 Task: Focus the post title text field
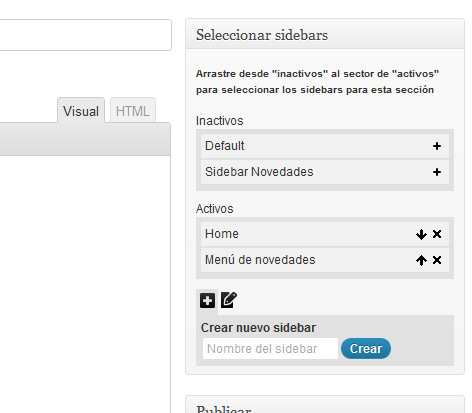(85, 35)
